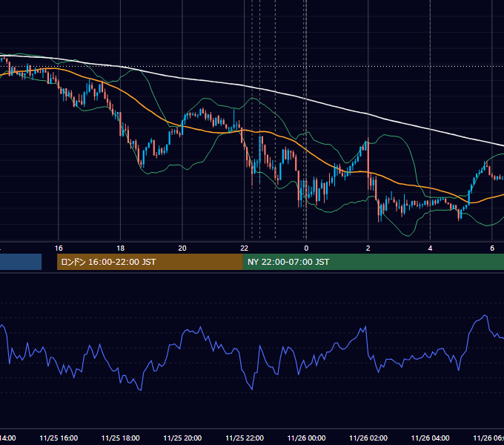Viewport: 504px width, 445px height.
Task: Click the 11/26 04:00 date label
Action: coord(430,438)
